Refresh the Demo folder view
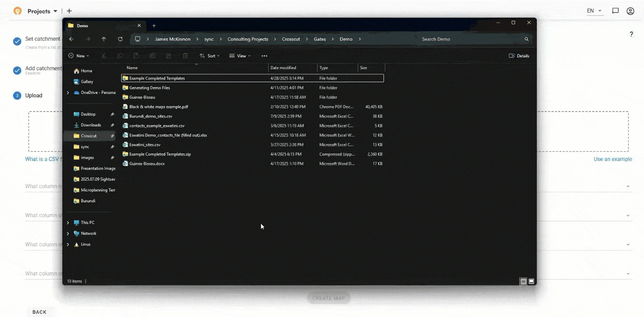Viewport: 644px width, 317px height. (120, 39)
